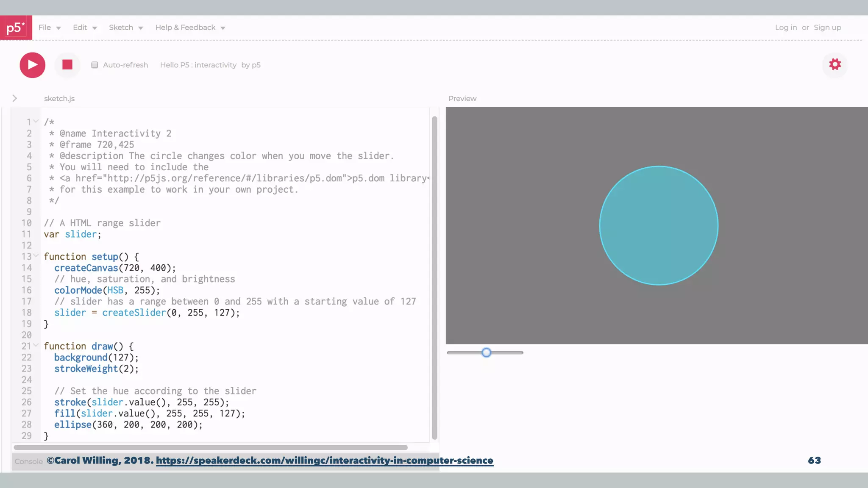Click the editor's vertical scrollbar
The image size is (868, 488).
[x=434, y=277]
